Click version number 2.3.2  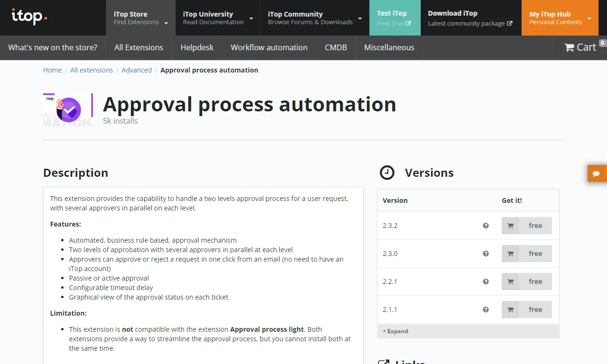click(x=390, y=226)
